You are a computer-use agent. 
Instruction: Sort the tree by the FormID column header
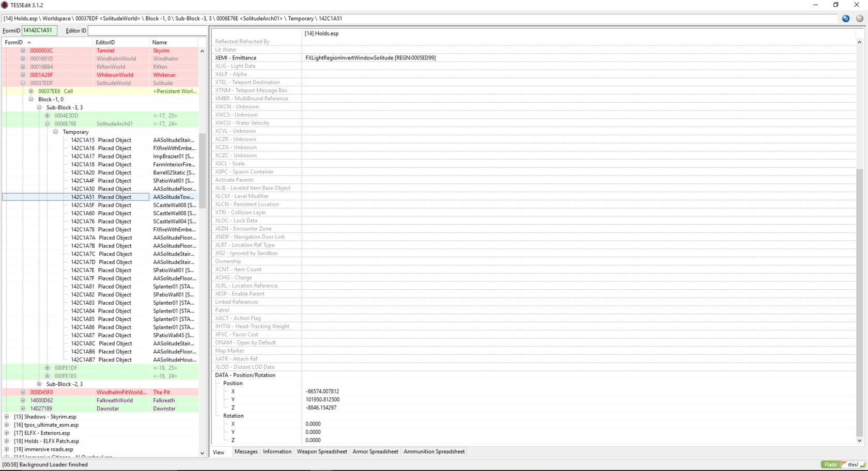[48, 42]
